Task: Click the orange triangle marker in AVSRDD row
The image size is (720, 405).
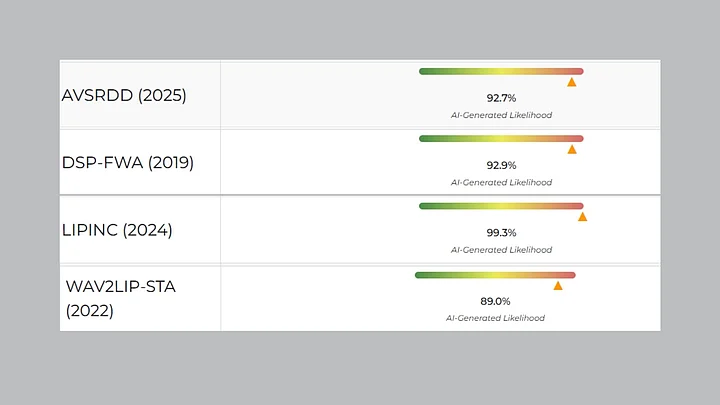Action: click(x=571, y=82)
